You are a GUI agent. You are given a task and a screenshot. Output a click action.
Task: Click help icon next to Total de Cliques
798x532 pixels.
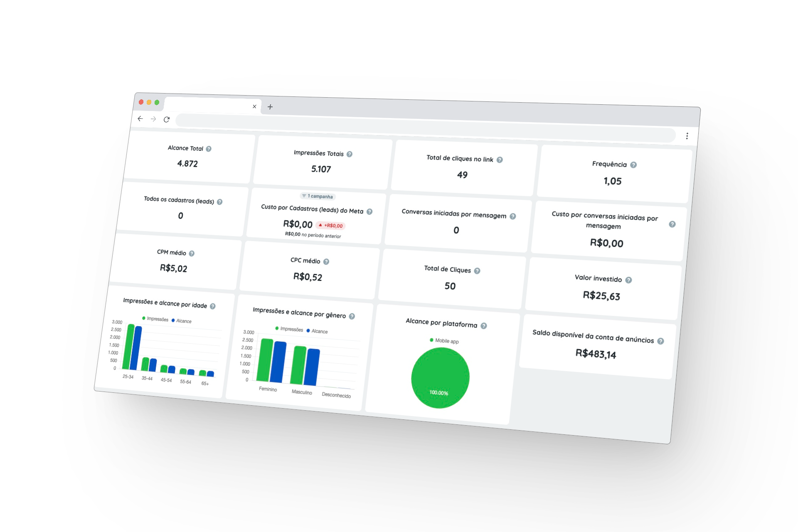(x=477, y=271)
